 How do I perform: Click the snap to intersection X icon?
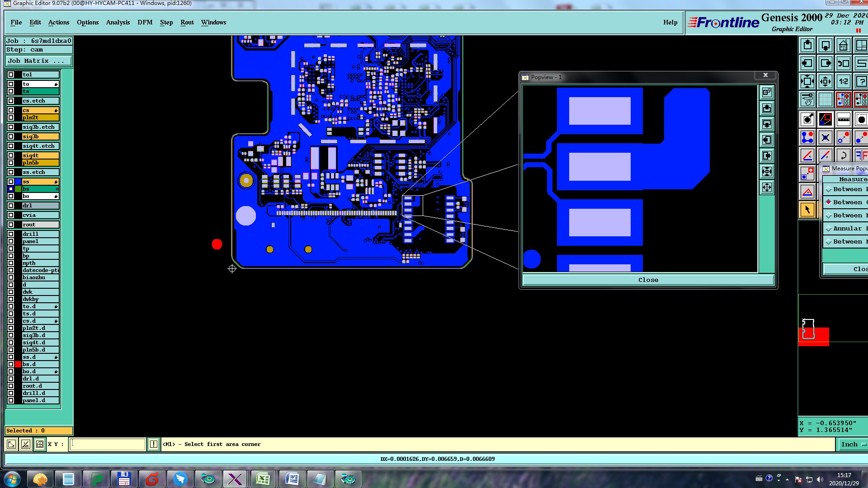click(x=825, y=137)
